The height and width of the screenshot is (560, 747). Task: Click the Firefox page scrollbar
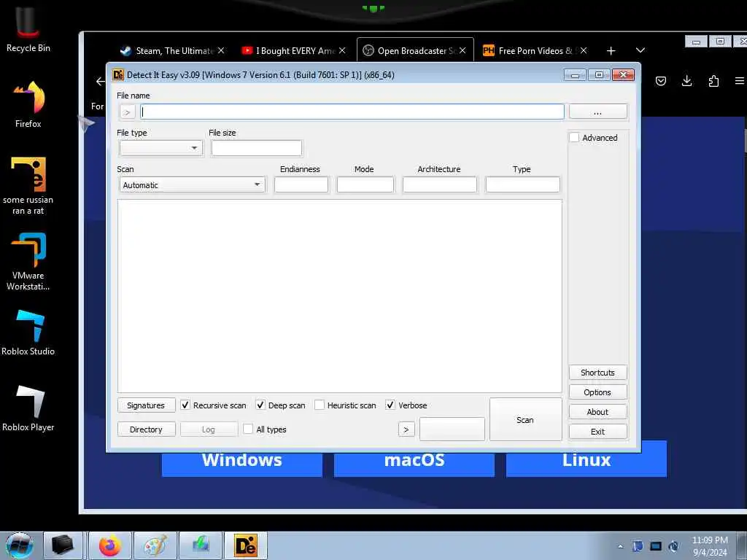(x=745, y=141)
